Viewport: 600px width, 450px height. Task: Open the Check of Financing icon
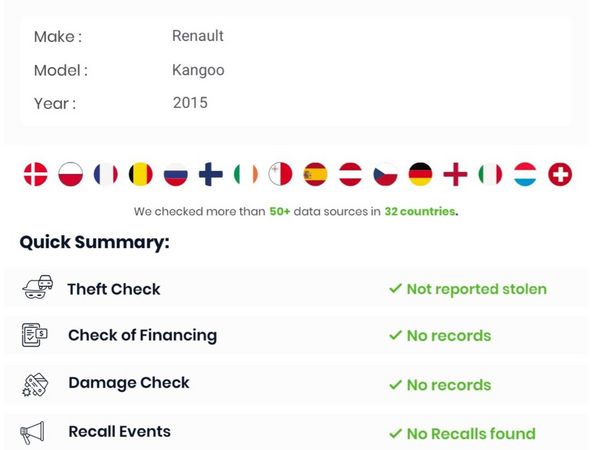[35, 336]
